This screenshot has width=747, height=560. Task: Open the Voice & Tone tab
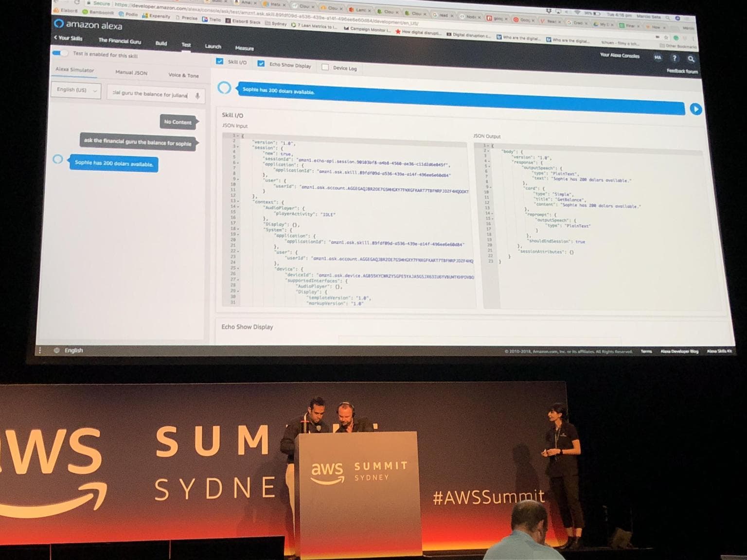(183, 75)
